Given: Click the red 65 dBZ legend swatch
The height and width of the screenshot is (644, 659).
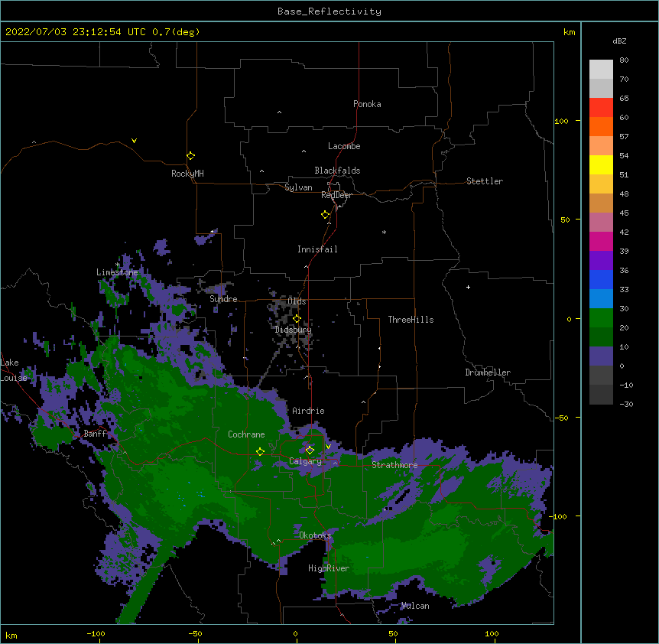Looking at the screenshot, I should tap(601, 107).
